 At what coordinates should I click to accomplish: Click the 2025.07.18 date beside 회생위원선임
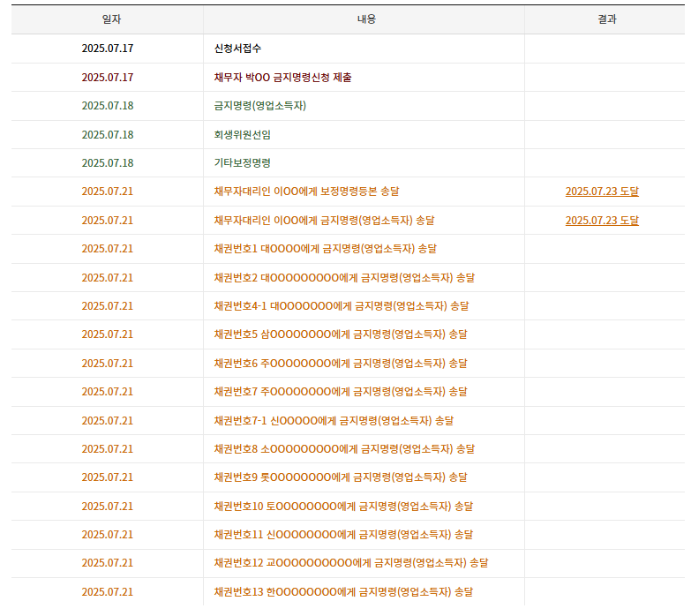[108, 134]
